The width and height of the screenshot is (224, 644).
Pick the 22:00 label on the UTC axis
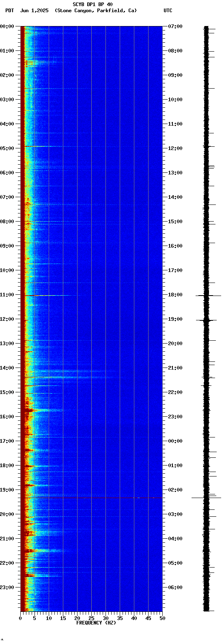(175, 392)
